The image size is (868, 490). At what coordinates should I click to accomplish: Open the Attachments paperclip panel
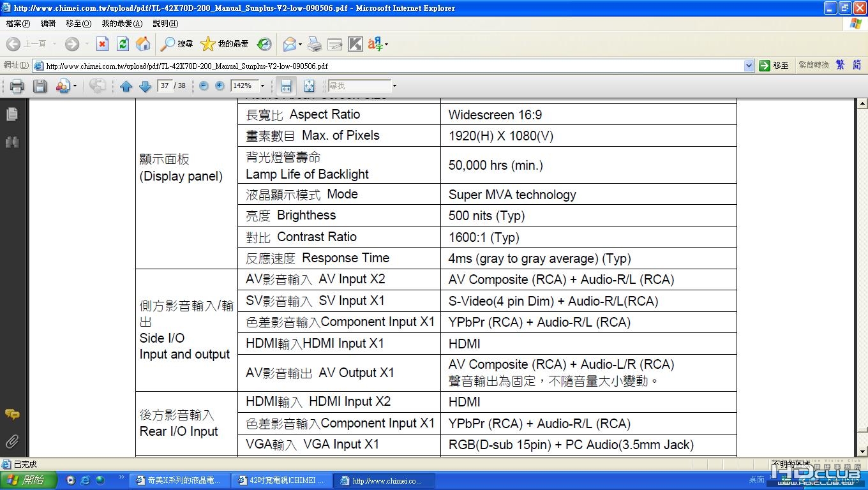[x=11, y=442]
